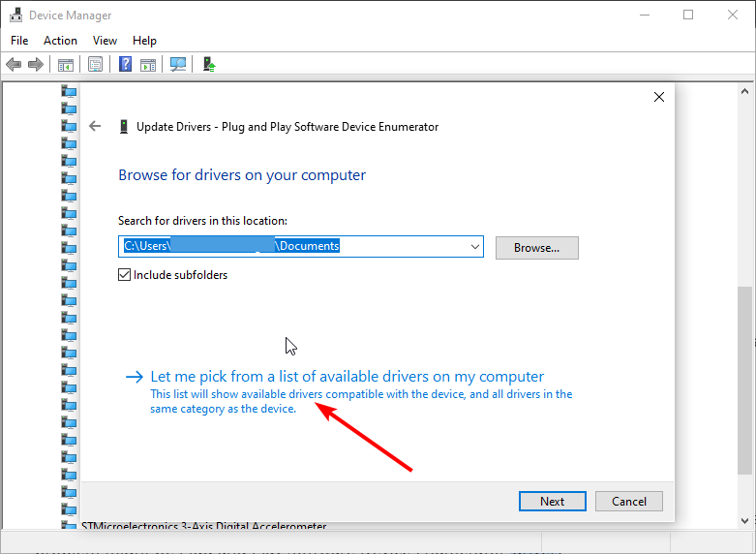Click the Cancel button
Screen dimensions: 756x554
[629, 502]
